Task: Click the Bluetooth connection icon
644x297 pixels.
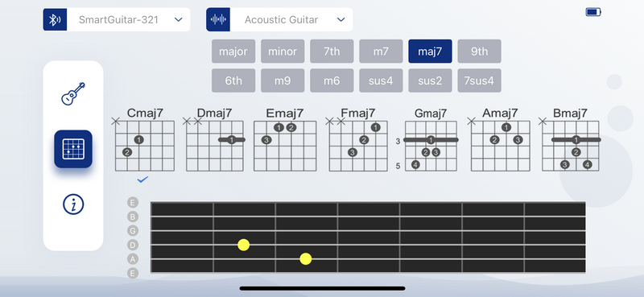Action: pyautogui.click(x=55, y=19)
